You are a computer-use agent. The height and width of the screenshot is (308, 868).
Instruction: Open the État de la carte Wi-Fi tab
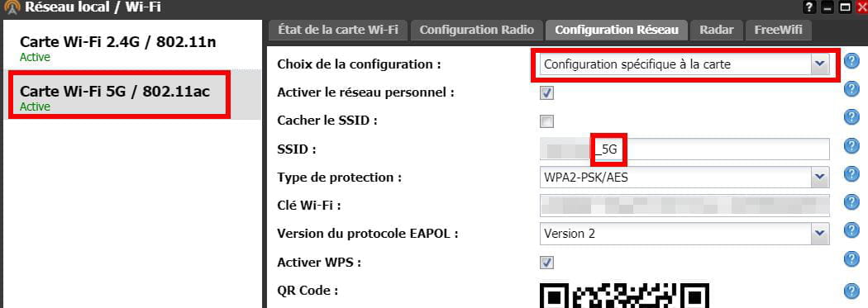click(338, 30)
